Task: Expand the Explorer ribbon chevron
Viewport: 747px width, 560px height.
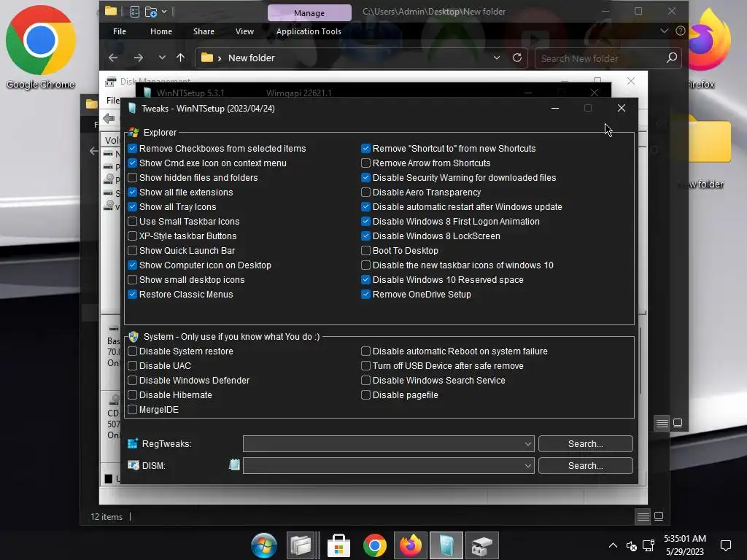Action: (x=664, y=31)
